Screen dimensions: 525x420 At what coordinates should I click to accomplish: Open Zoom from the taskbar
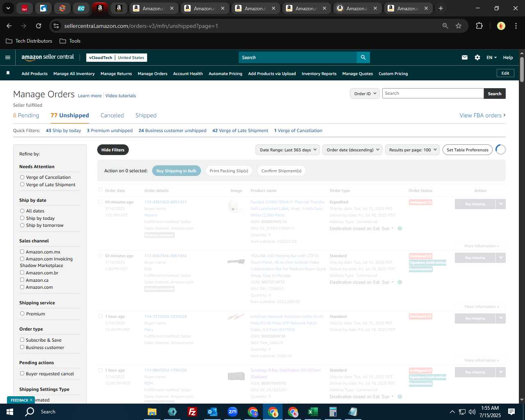tap(233, 412)
